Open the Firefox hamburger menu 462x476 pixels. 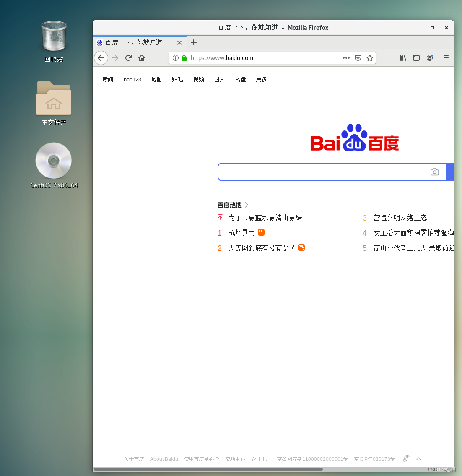point(446,58)
